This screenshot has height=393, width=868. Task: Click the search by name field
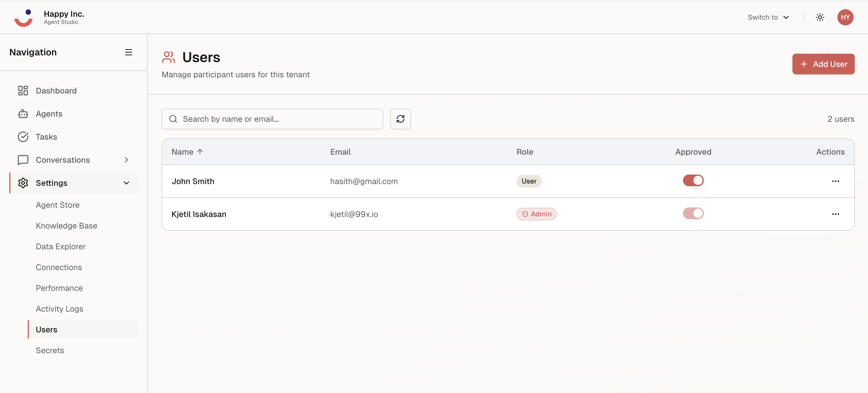click(272, 119)
